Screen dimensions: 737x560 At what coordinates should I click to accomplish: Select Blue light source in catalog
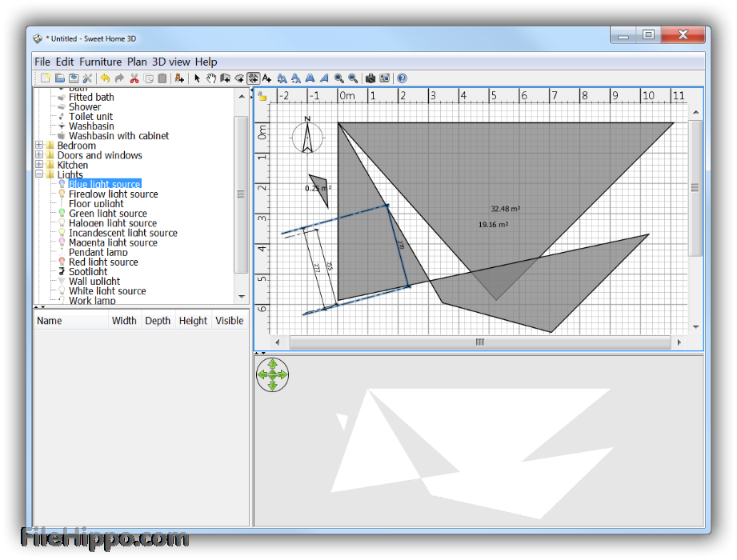pos(104,184)
